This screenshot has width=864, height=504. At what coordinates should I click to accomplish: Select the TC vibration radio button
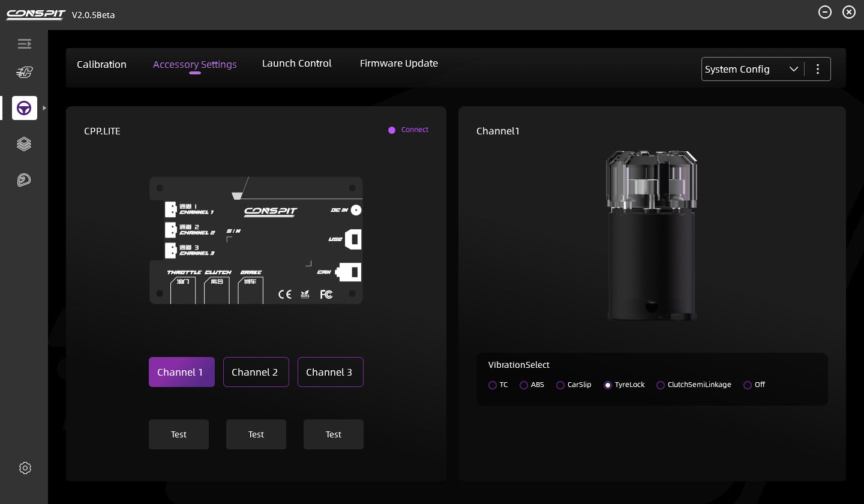pyautogui.click(x=493, y=385)
